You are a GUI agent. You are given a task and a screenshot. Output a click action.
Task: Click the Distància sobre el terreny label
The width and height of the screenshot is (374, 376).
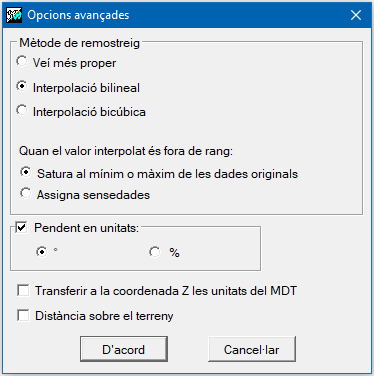104,316
